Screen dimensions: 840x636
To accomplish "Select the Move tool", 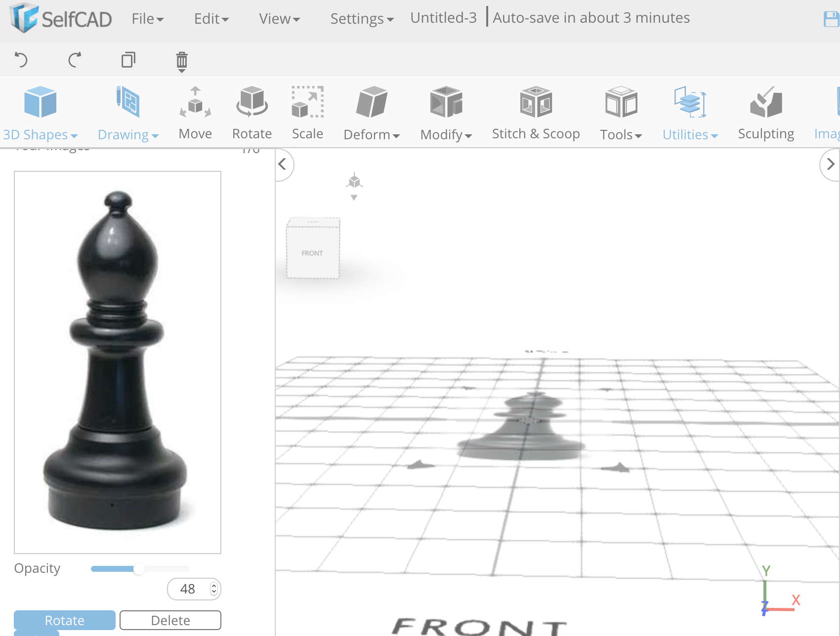I will coord(195,113).
